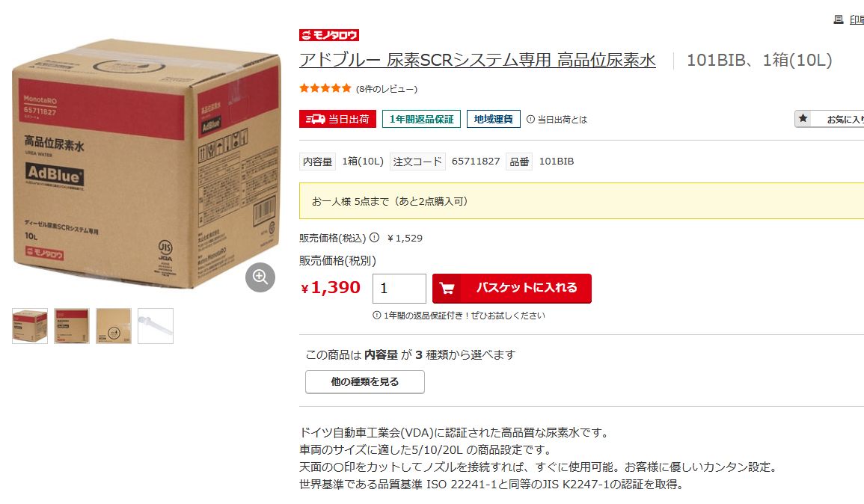Image resolution: width=864 pixels, height=504 pixels.
Task: Click the five-star rating icons
Action: pyautogui.click(x=325, y=88)
